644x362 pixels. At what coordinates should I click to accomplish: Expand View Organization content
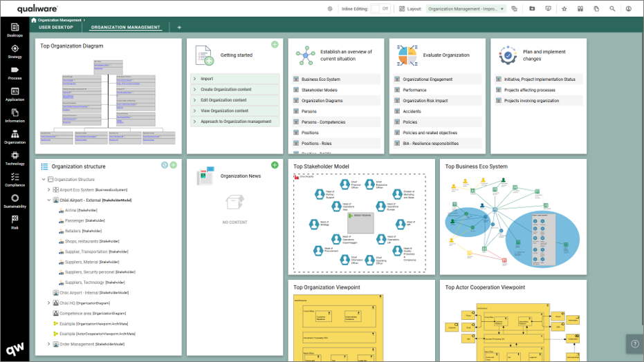235,111
